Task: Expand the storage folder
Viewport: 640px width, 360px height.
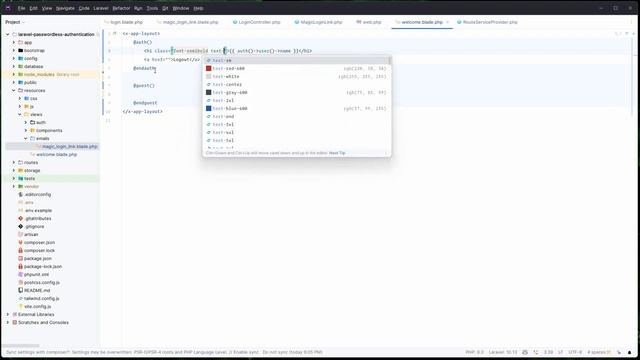Action: pos(14,171)
